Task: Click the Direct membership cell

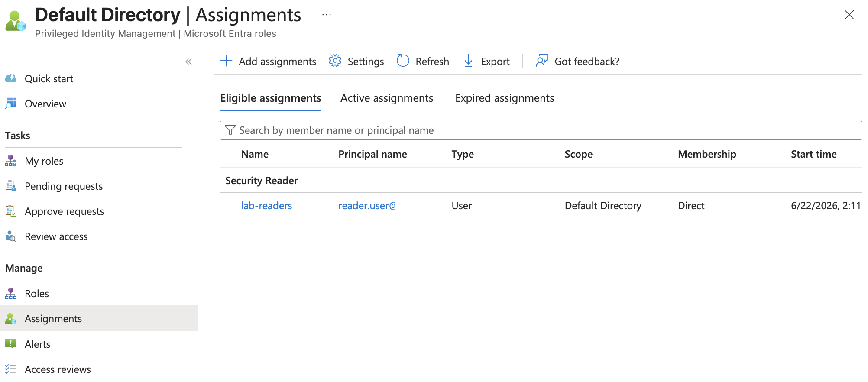Action: tap(691, 206)
